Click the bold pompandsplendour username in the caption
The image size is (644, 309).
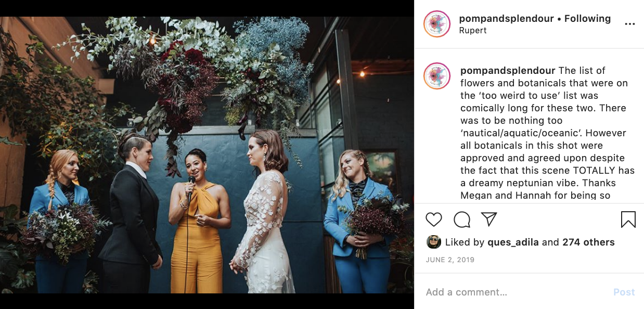click(508, 71)
